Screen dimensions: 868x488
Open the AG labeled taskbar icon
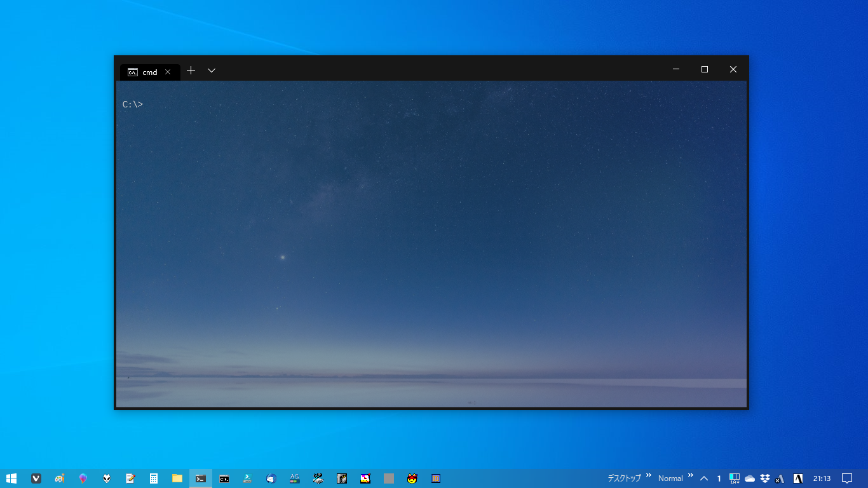click(x=295, y=478)
